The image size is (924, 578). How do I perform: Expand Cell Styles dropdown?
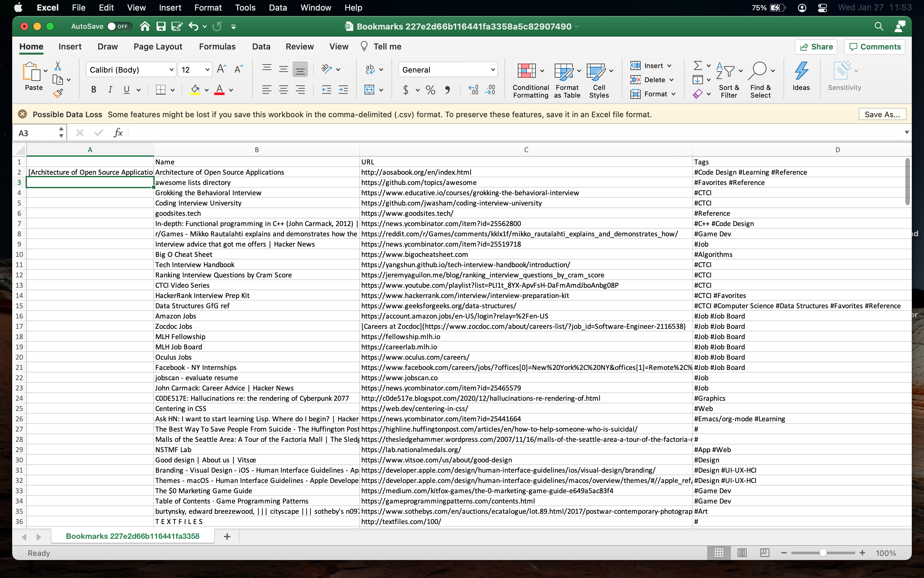click(611, 71)
